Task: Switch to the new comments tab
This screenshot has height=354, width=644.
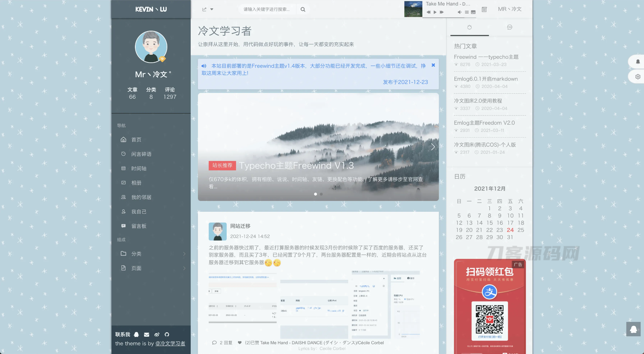Action: tap(510, 27)
